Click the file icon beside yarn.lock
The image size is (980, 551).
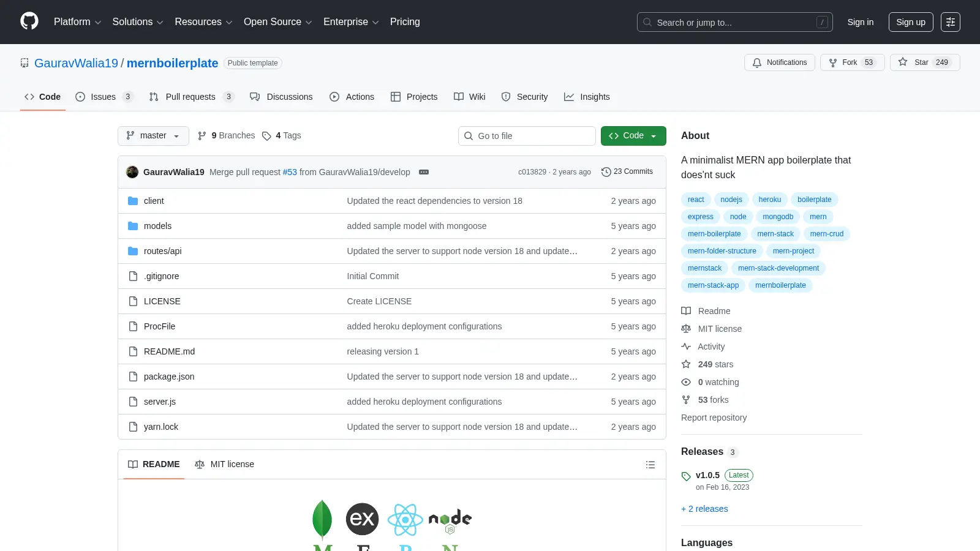133,427
